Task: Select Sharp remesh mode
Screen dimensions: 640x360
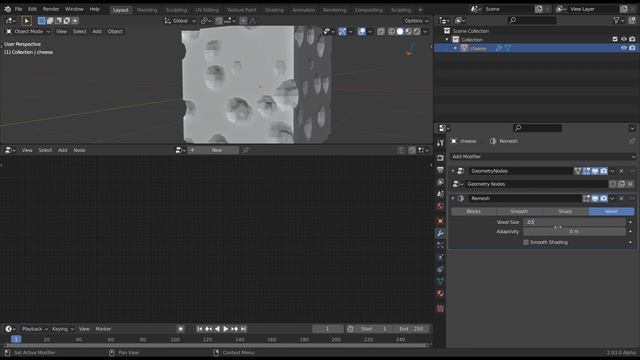Action: (x=565, y=211)
